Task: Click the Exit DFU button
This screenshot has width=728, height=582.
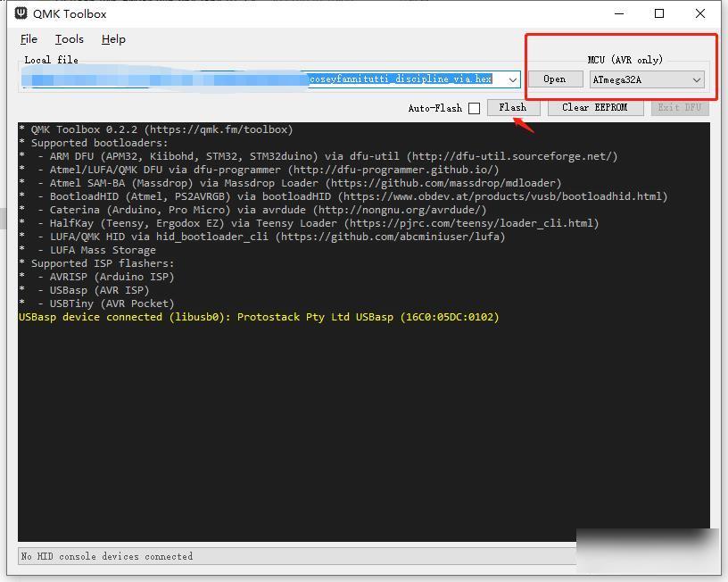Action: [x=679, y=107]
